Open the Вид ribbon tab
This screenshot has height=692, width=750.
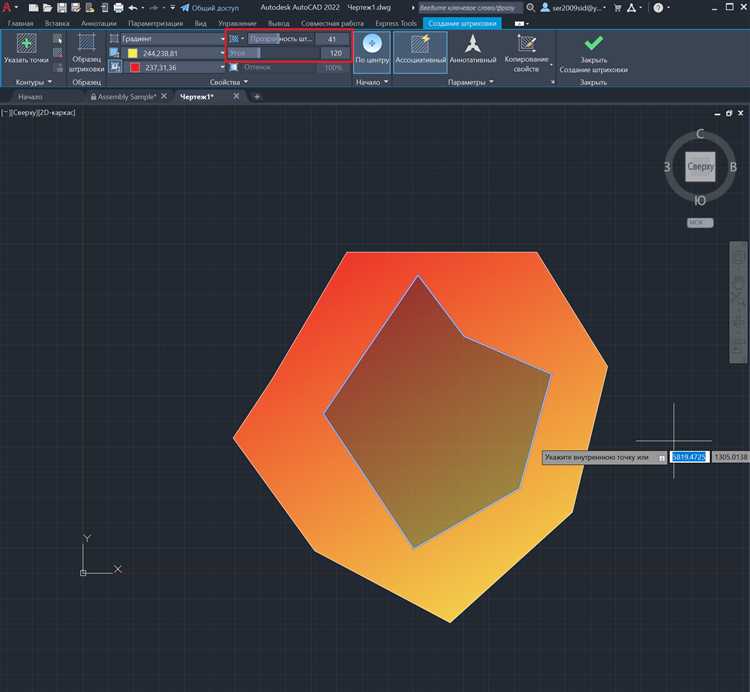tap(200, 23)
